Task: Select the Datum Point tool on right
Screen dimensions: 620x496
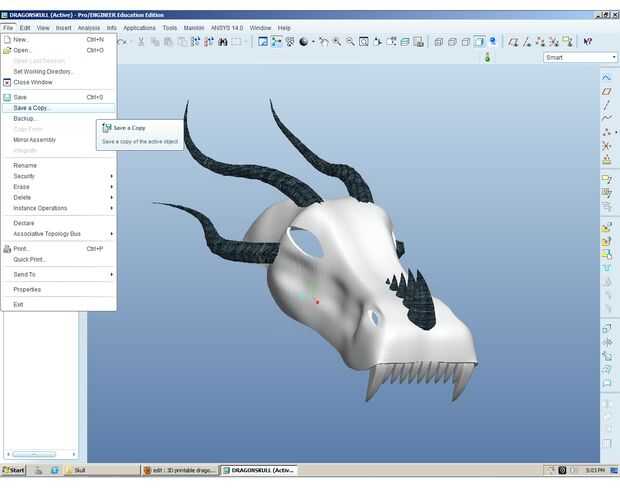Action: click(x=607, y=133)
